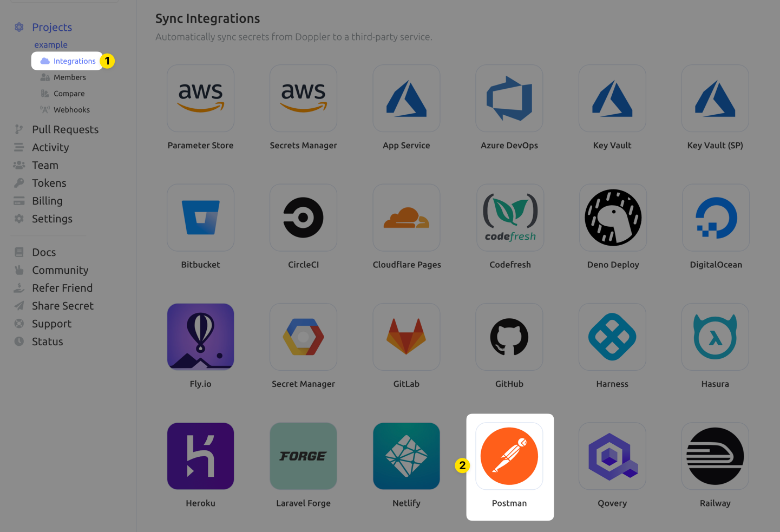Select the Codefresh integration icon

coord(510,218)
